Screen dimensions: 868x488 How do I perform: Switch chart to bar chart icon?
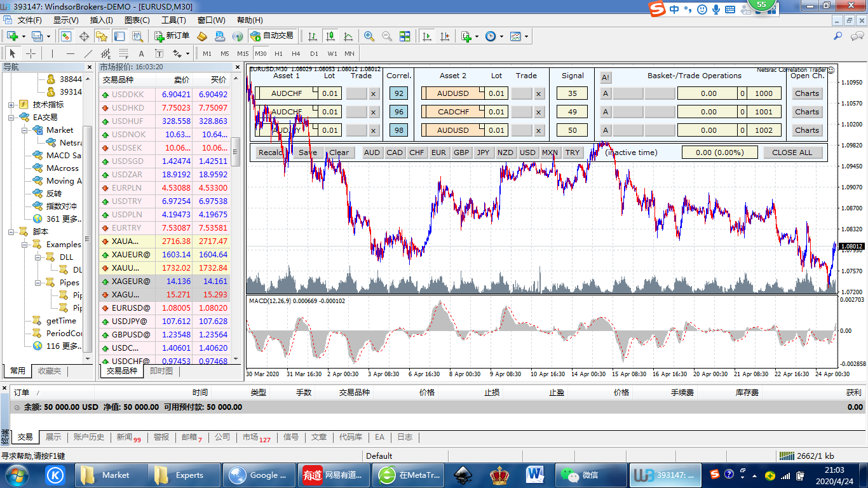tap(313, 36)
